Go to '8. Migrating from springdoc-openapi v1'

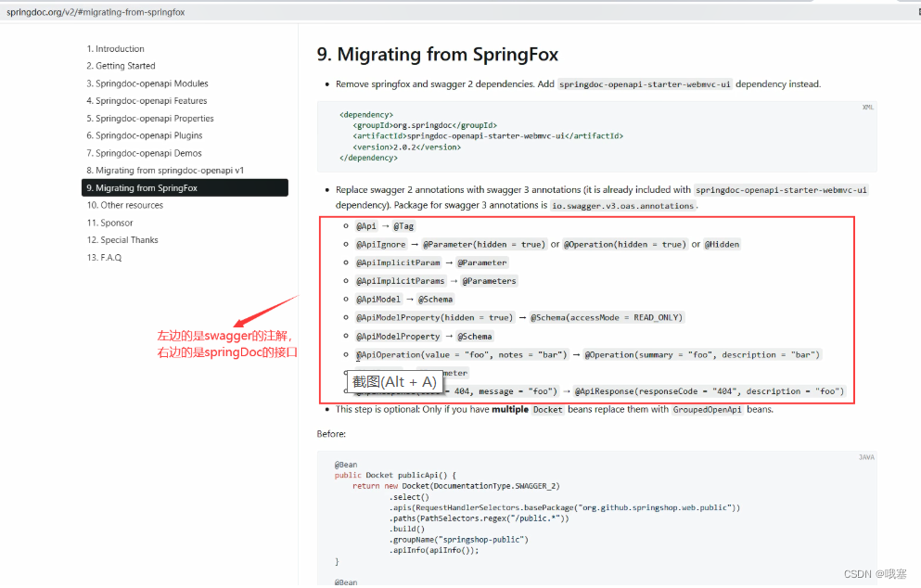(165, 171)
